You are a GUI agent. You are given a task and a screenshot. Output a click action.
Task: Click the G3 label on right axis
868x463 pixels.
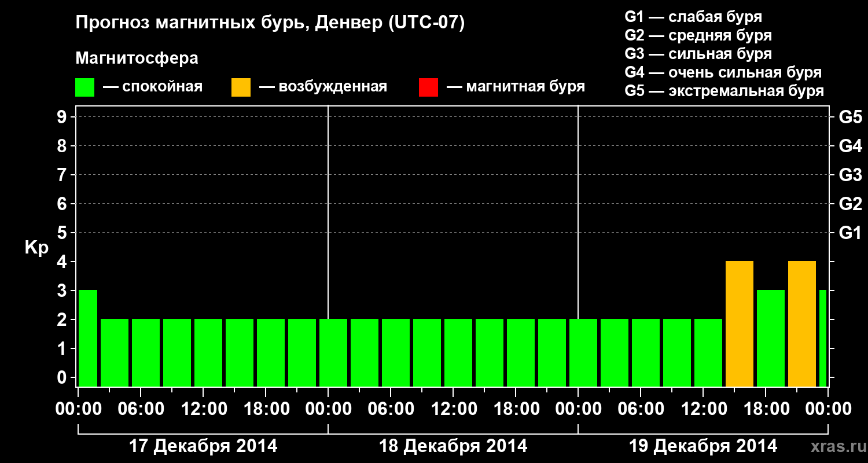coord(851,175)
